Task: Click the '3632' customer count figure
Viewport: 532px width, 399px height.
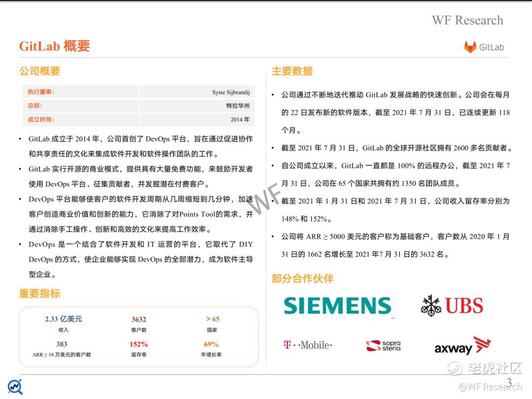Action: pos(139,319)
